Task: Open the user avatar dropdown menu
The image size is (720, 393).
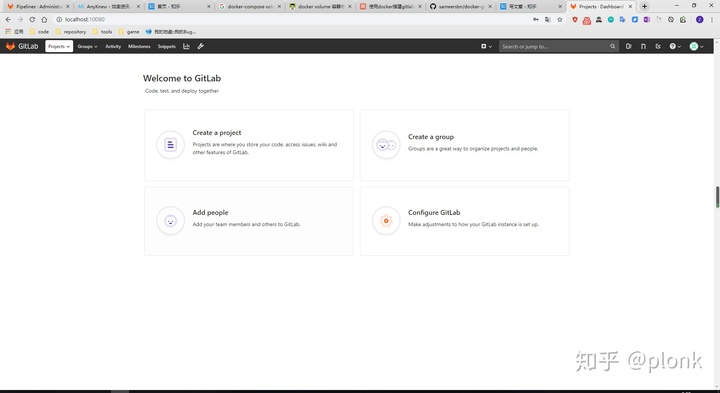Action: (697, 46)
